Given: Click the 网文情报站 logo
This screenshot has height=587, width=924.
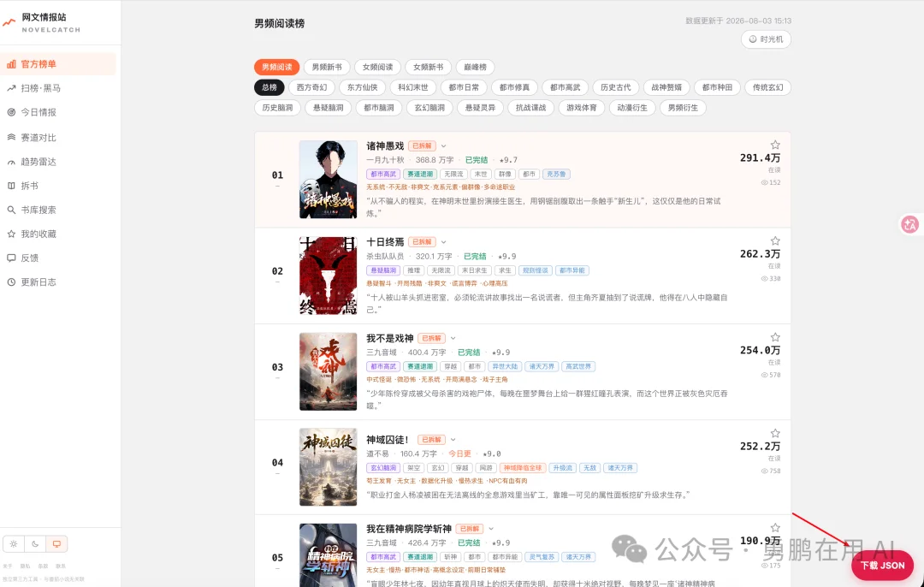Looking at the screenshot, I should (41, 22).
